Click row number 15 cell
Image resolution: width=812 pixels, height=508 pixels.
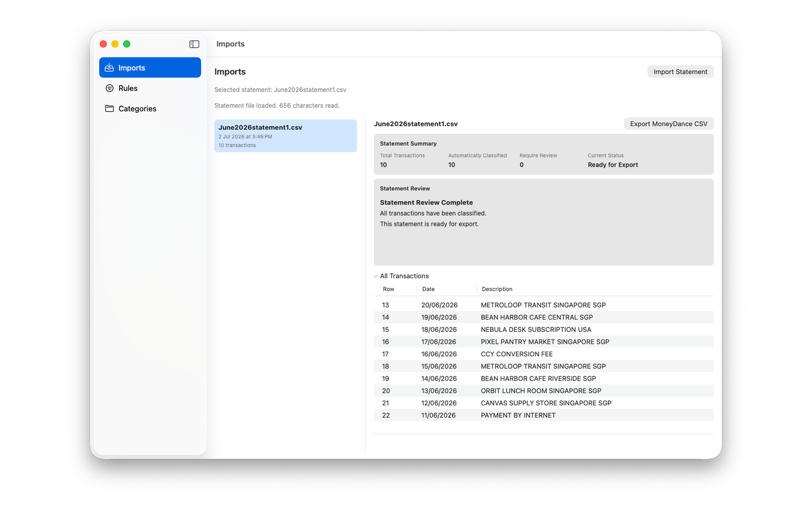[385, 330]
